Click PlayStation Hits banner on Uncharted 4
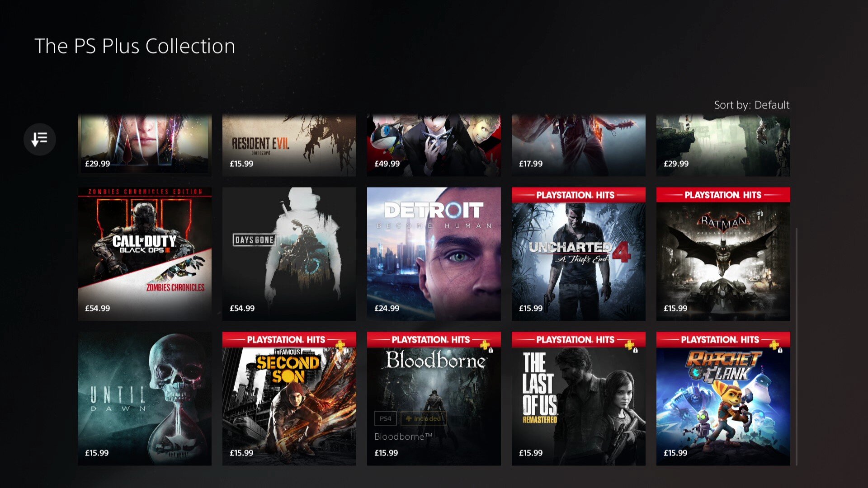 click(x=579, y=195)
